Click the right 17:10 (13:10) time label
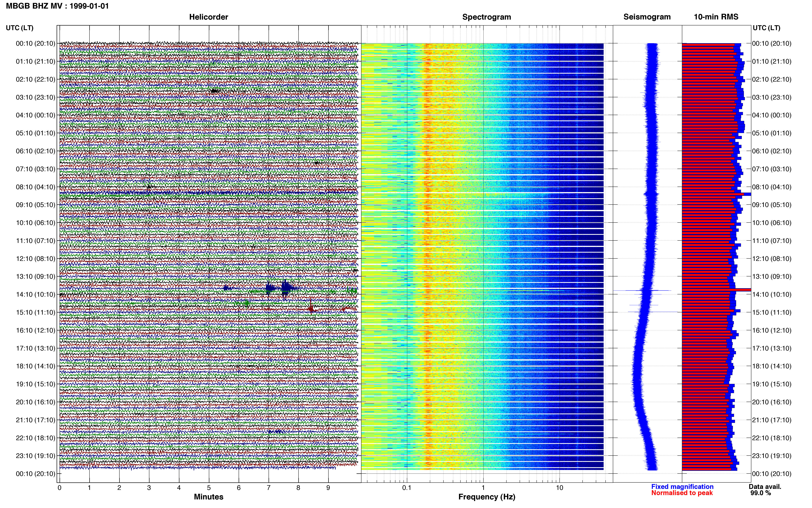The height and width of the screenshot is (508, 812). pos(772,348)
